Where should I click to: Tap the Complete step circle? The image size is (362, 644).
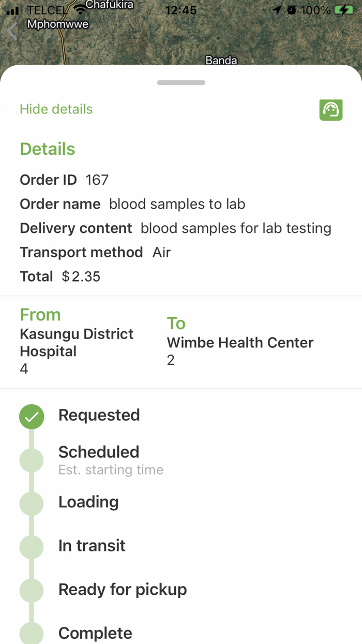coord(32,633)
